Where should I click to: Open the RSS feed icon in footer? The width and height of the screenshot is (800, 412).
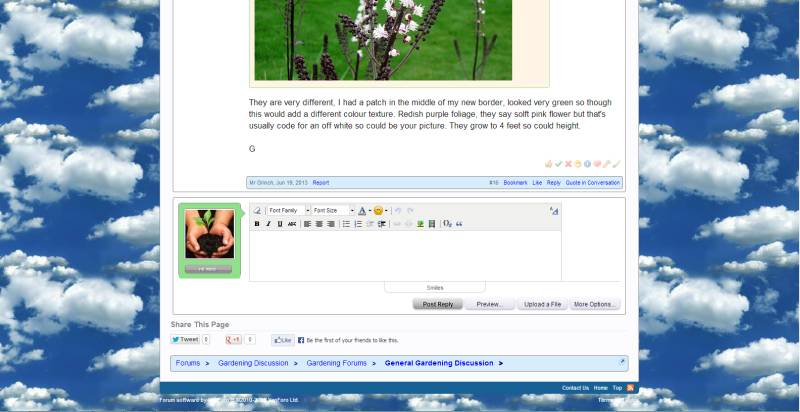coord(631,388)
